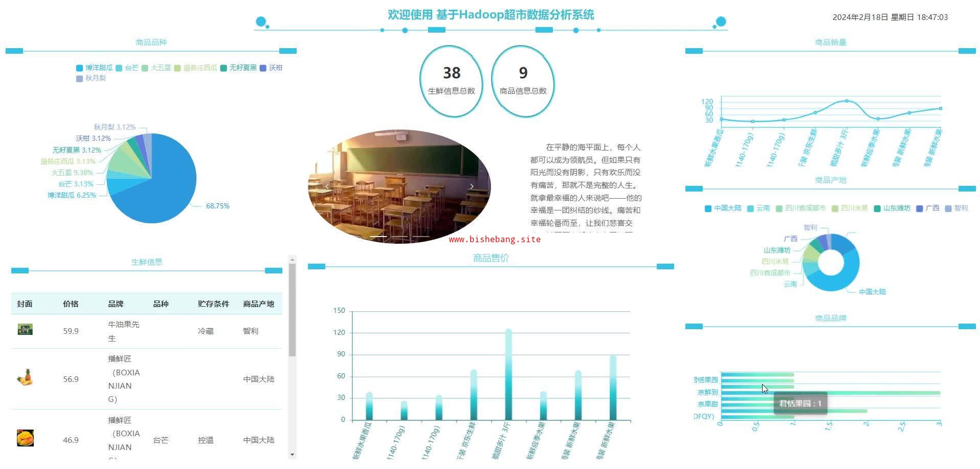Click the 商品销量 section title
The height and width of the screenshot is (469, 980).
tap(831, 42)
